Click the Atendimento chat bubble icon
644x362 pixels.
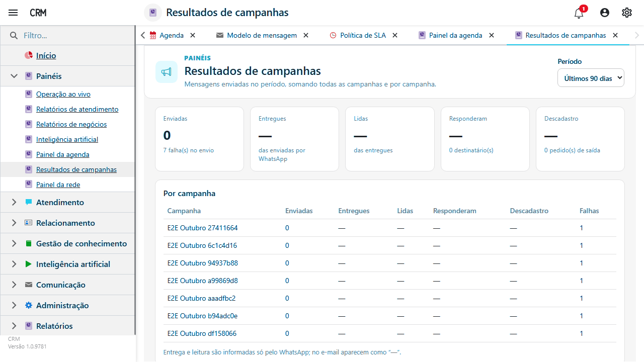(x=29, y=202)
